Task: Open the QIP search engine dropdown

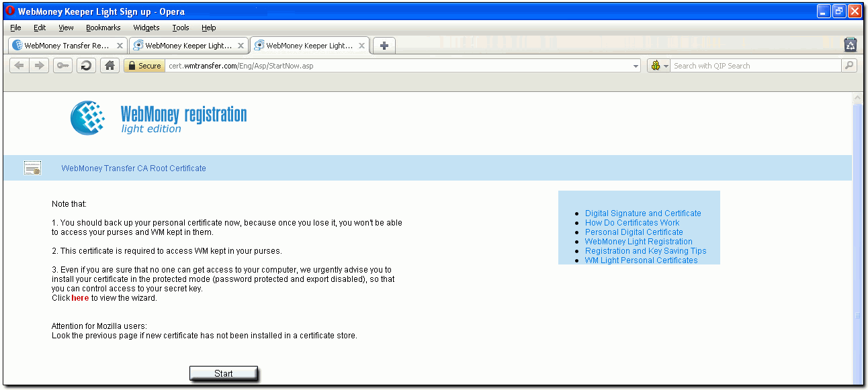Action: pyautogui.click(x=660, y=66)
